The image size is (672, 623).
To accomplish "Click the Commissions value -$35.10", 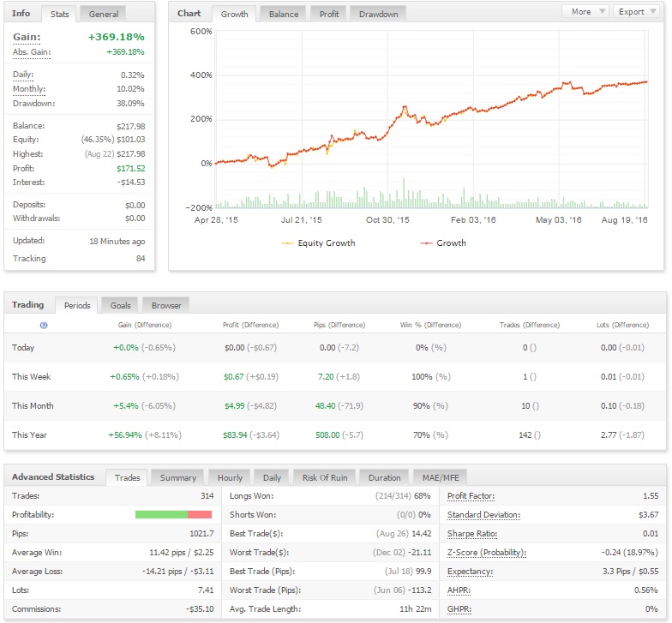I will coord(200,609).
